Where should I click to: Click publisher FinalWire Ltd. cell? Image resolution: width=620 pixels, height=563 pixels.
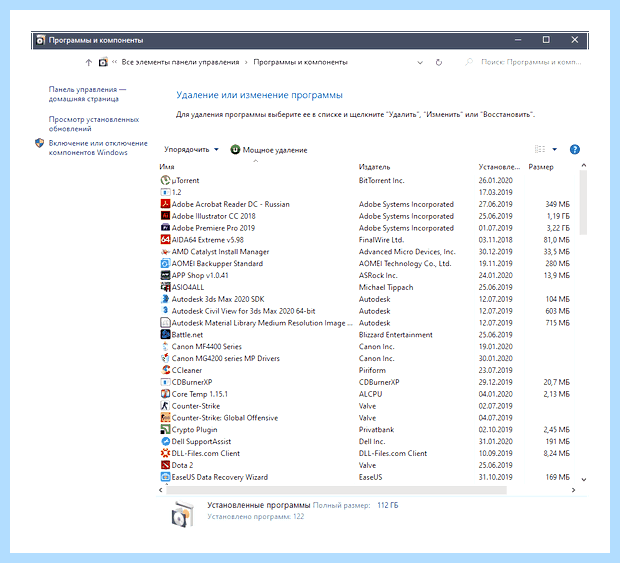coord(381,240)
